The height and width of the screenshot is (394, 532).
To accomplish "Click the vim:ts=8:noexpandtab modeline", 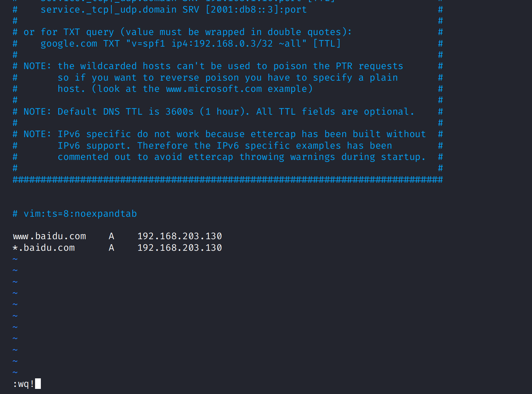I will [x=80, y=214].
